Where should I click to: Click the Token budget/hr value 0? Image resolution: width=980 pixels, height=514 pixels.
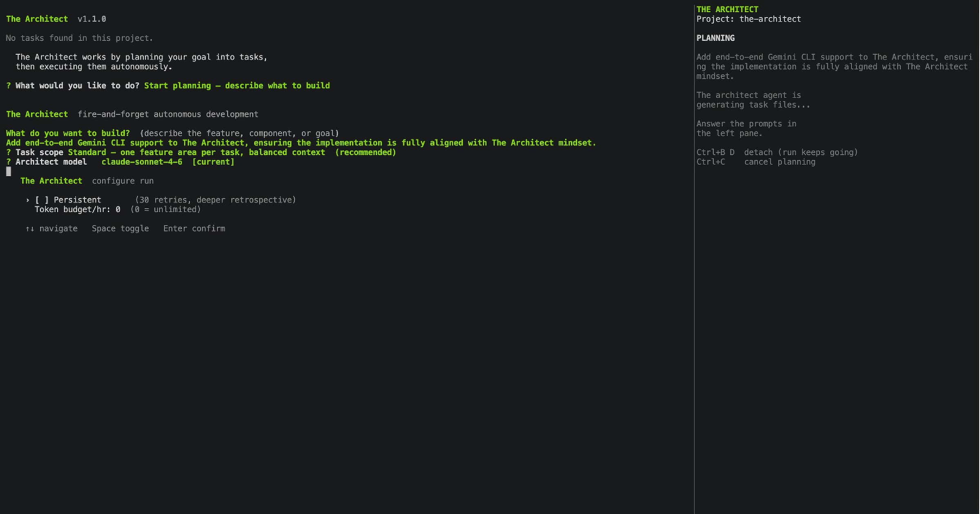[x=118, y=209]
